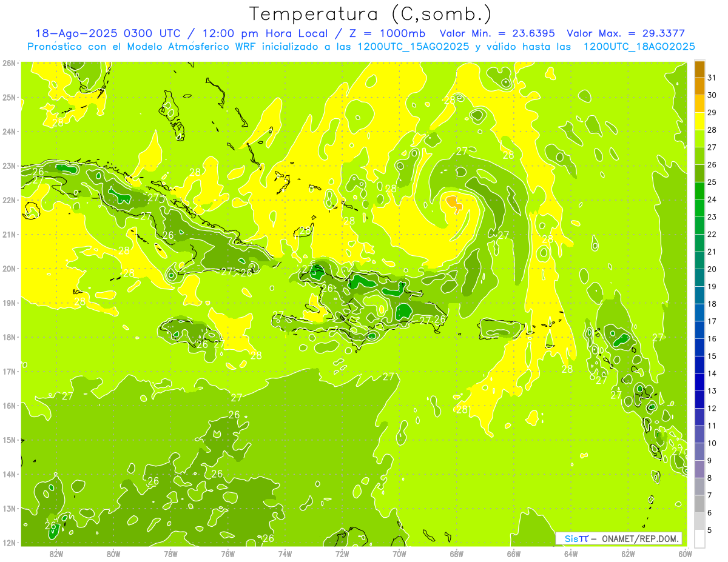Click the '64W' longitude axis label
Viewport: 728px width, 562px height.
pyautogui.click(x=571, y=554)
